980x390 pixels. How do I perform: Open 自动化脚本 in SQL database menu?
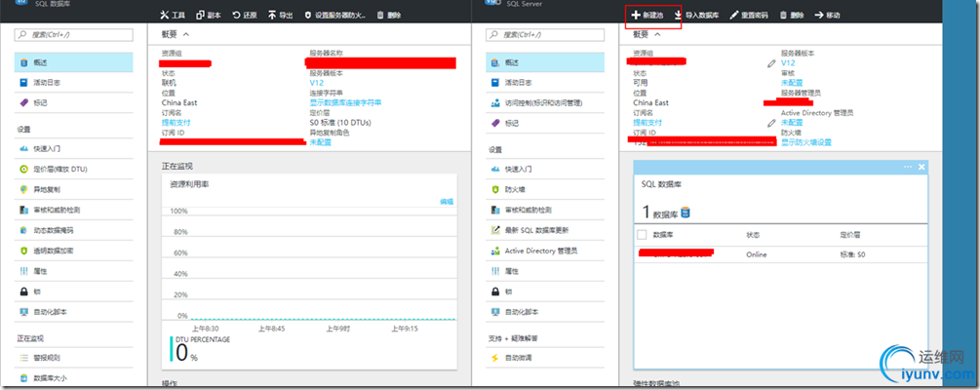coord(74,312)
